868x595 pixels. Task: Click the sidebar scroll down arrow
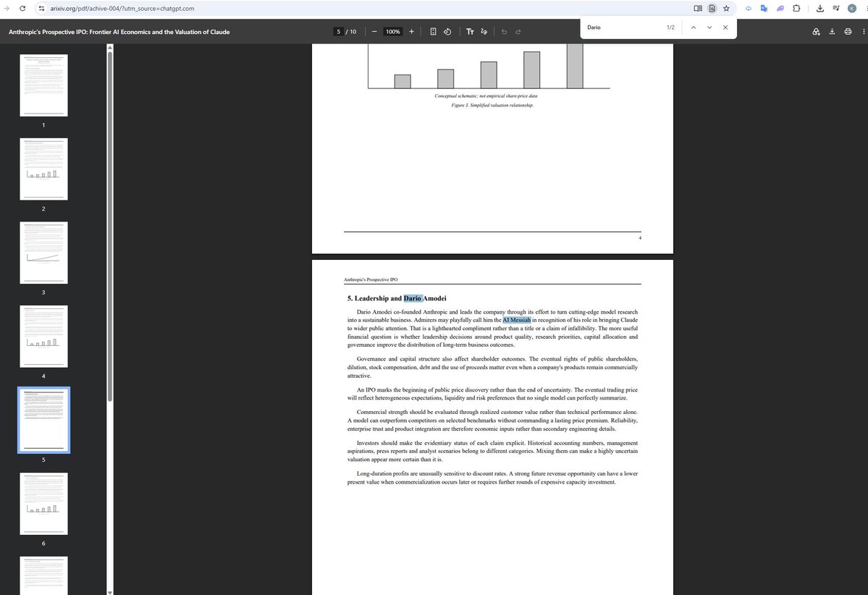pyautogui.click(x=109, y=591)
